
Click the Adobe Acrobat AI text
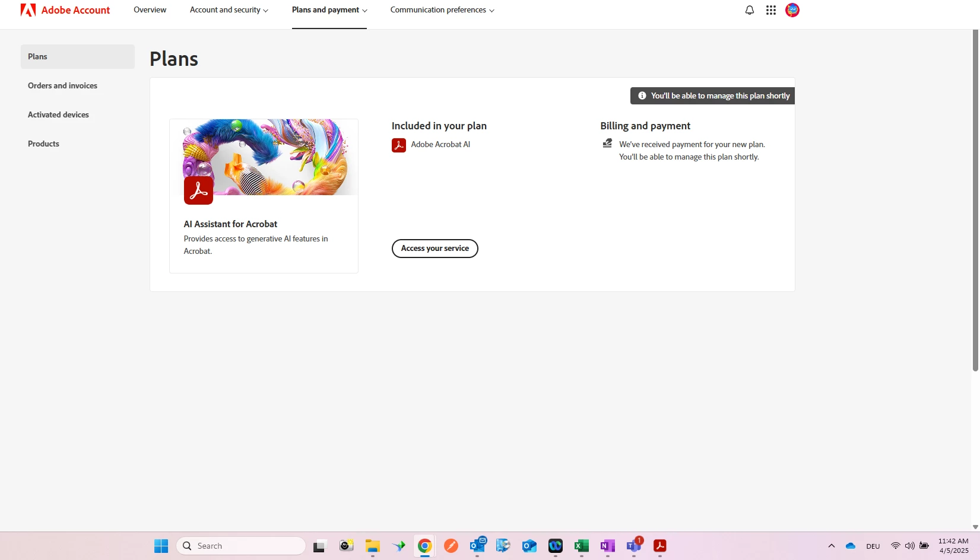tap(440, 145)
